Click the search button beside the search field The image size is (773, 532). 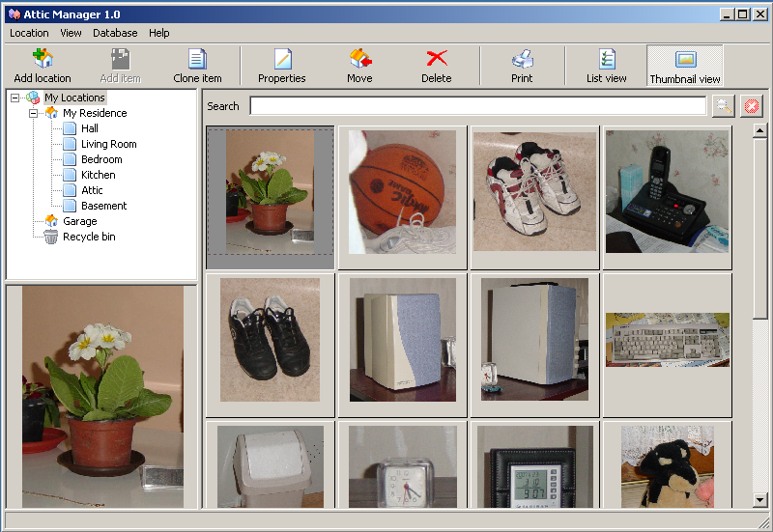[723, 106]
